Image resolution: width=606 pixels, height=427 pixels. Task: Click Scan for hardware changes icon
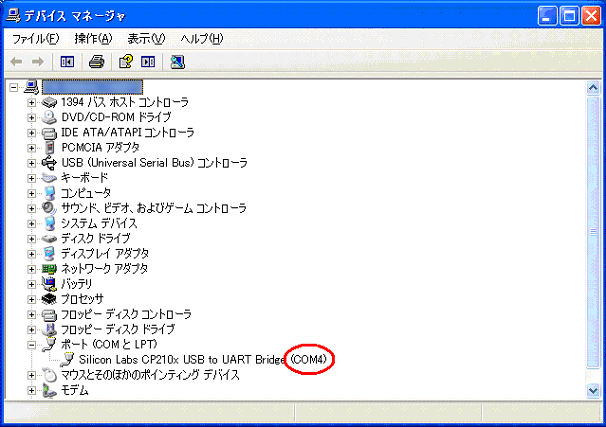(177, 61)
